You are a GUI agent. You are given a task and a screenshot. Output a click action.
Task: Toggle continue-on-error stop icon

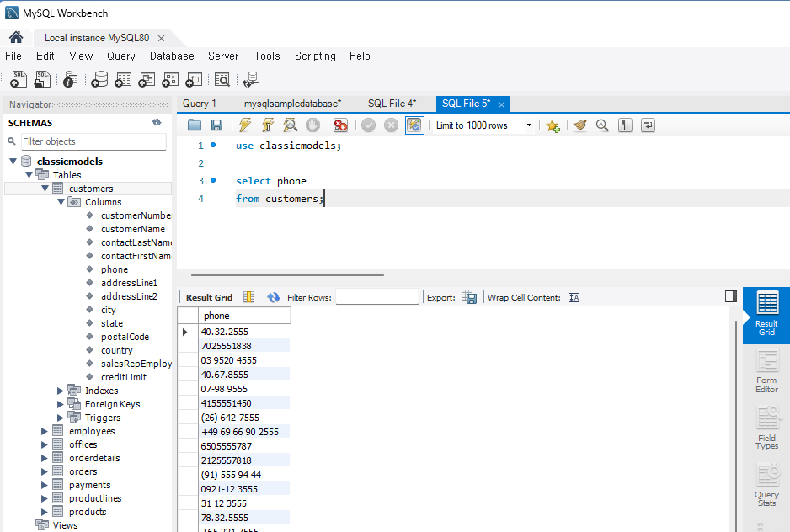[x=340, y=125]
